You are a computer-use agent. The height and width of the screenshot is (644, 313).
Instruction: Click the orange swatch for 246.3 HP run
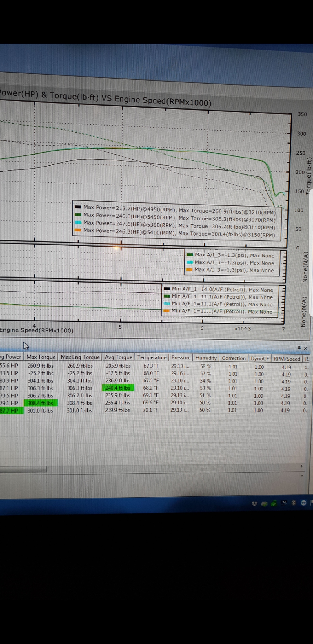78,230
